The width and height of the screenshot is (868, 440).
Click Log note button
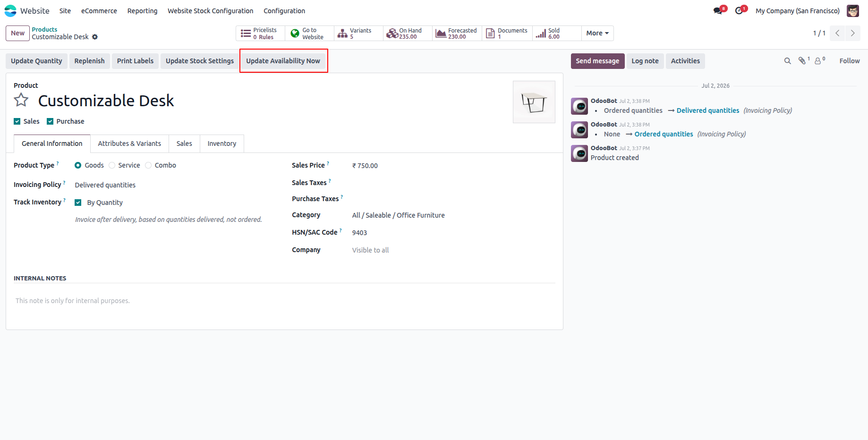pos(645,61)
